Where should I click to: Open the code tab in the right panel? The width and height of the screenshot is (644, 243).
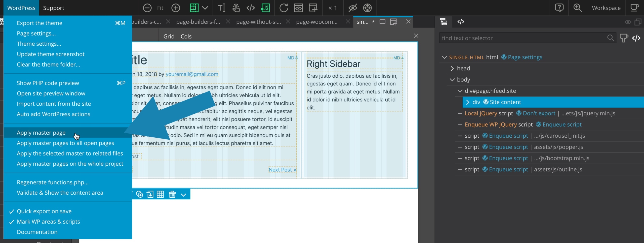461,22
